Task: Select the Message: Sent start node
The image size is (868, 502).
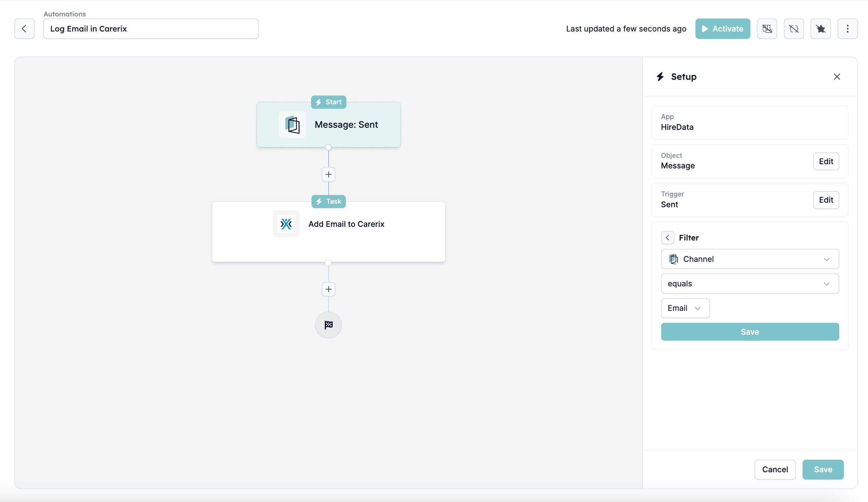Action: [328, 125]
